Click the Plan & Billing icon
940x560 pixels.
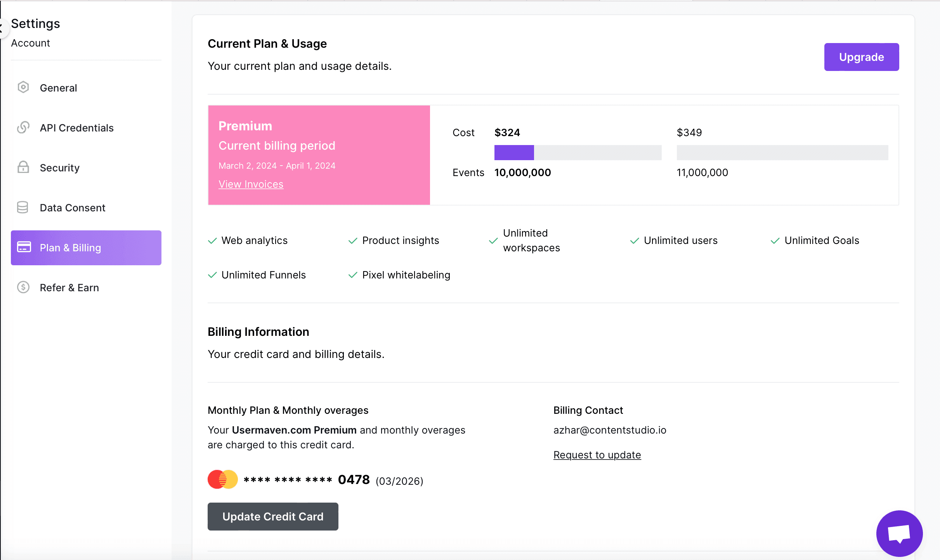[x=23, y=247]
